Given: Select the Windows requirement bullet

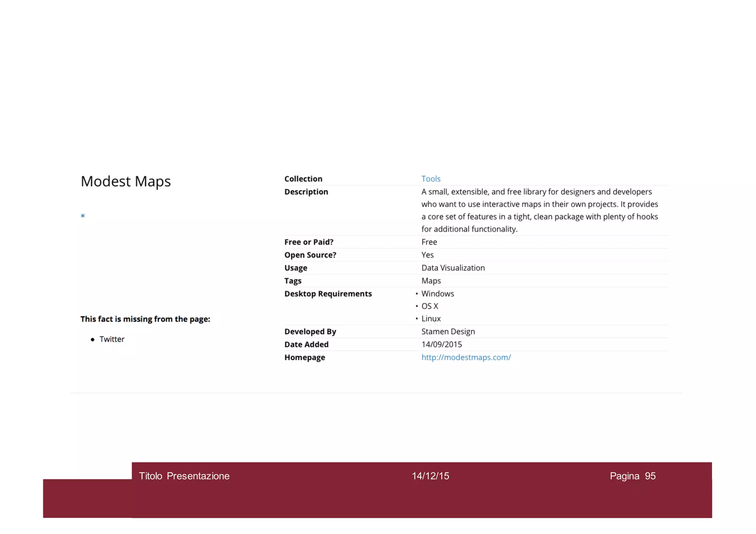Looking at the screenshot, I should pos(437,294).
